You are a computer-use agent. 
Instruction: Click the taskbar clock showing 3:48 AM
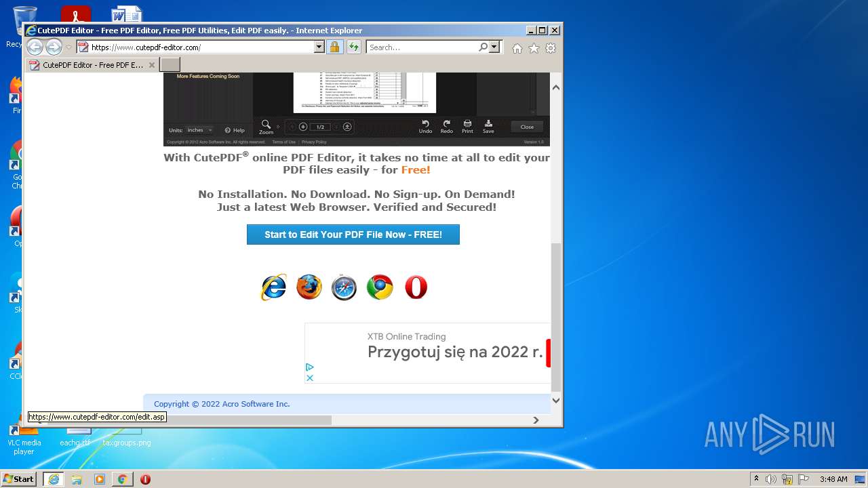(x=833, y=479)
